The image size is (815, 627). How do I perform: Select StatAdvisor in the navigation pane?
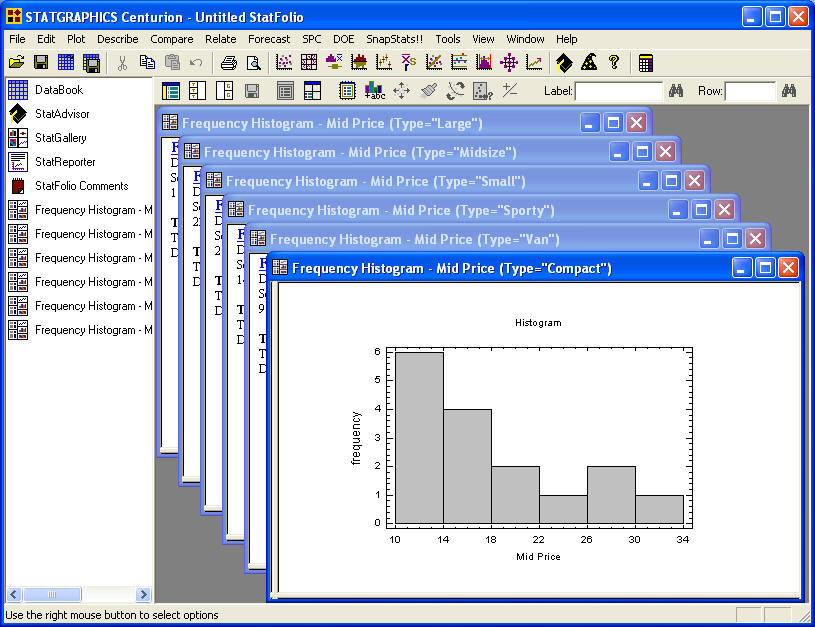point(48,114)
